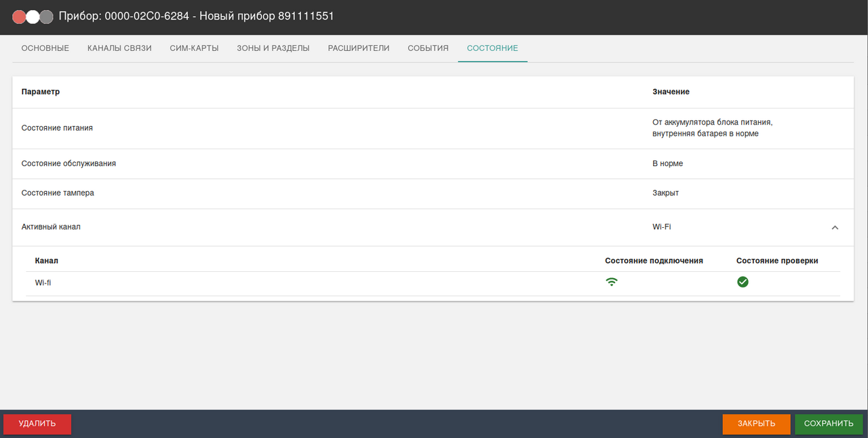
Task: Click the Активный канал parameter label
Action: pyautogui.click(x=51, y=227)
